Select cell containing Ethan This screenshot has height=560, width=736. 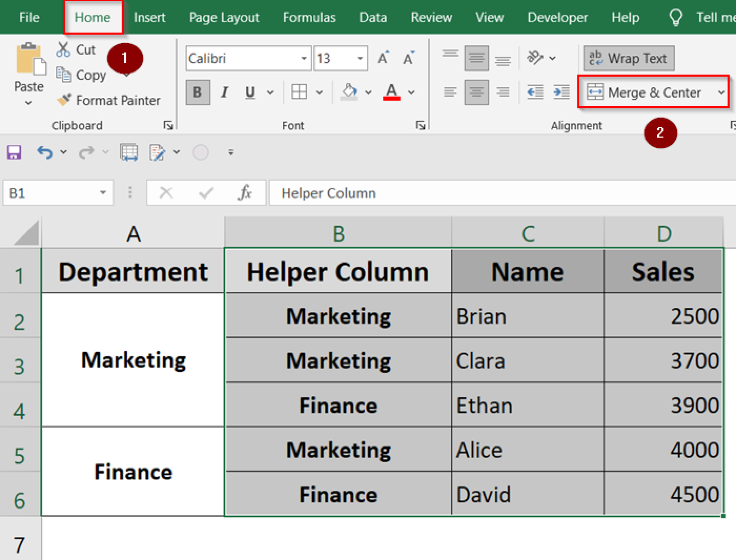pos(527,405)
